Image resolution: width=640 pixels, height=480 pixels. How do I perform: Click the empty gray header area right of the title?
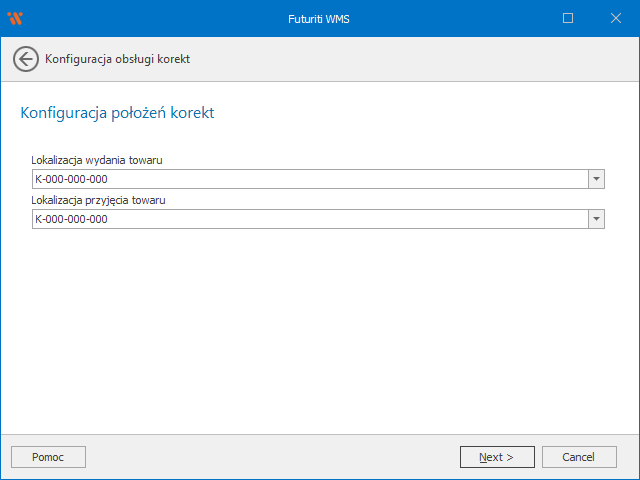point(420,59)
